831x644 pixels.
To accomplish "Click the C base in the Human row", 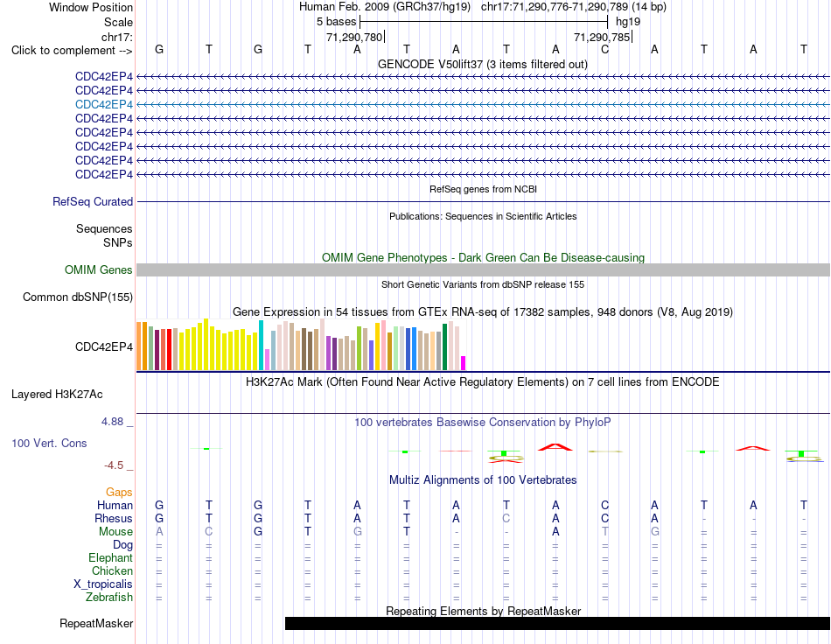I will coord(604,505).
